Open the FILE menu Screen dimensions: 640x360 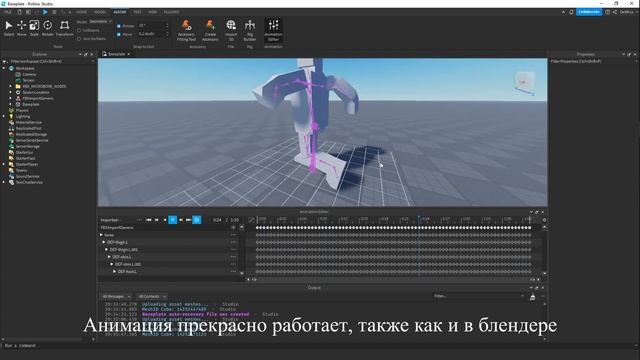pyautogui.click(x=8, y=12)
